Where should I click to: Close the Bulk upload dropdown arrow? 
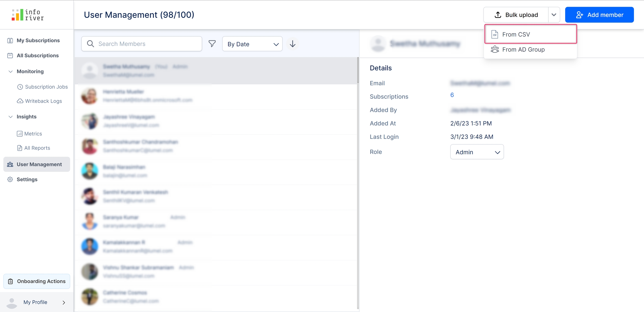(x=554, y=15)
